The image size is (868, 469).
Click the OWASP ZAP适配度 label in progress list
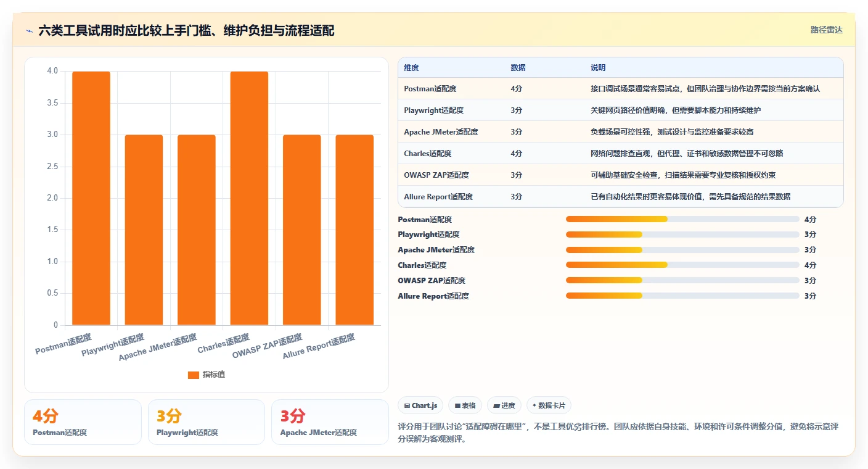point(430,281)
